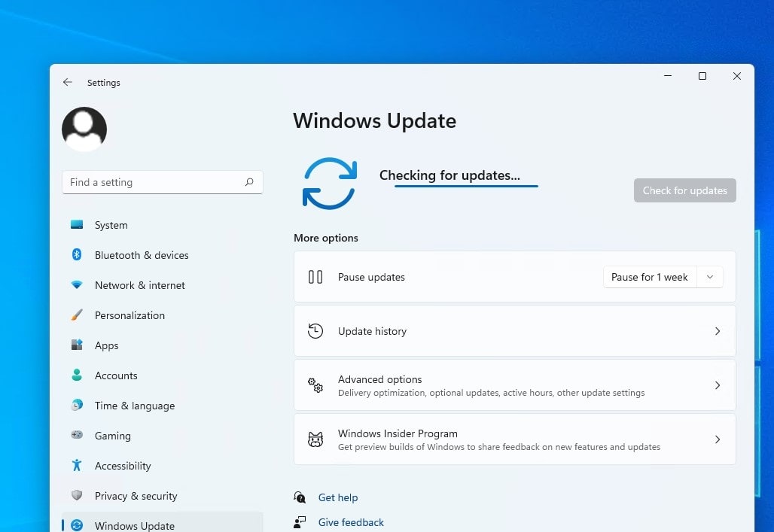Click the Accounts person icon

click(x=77, y=375)
